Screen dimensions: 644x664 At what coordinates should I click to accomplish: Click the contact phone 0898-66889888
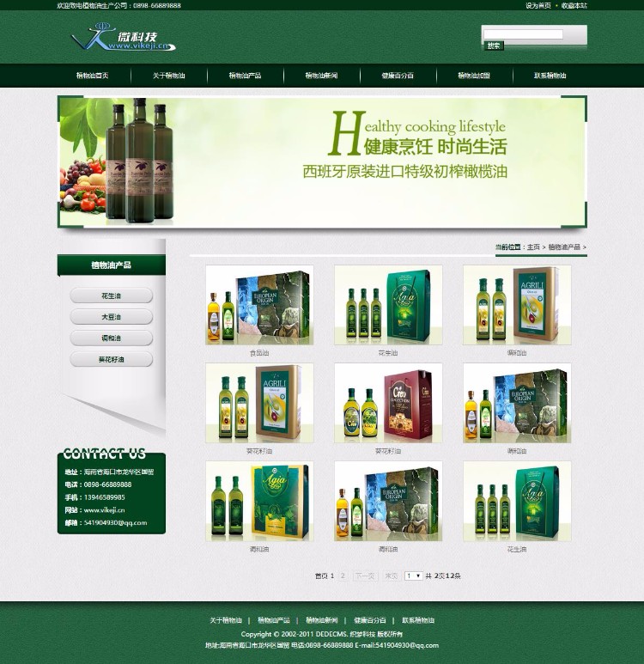coord(107,484)
